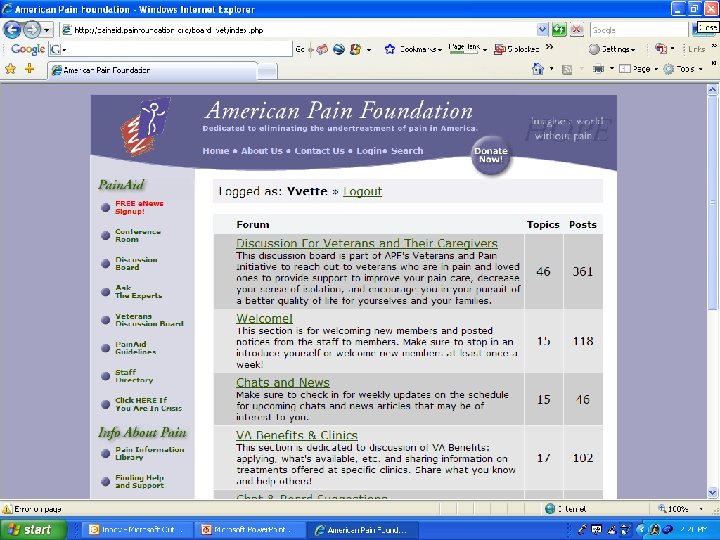The height and width of the screenshot is (540, 720).
Task: Click the Login nav link
Action: [369, 151]
